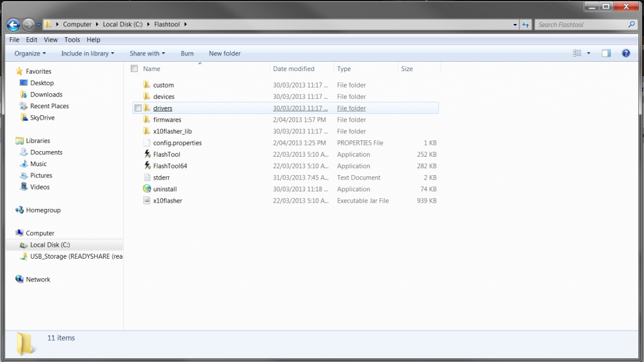Expand the address bar history dropdown arrow

pos(515,25)
